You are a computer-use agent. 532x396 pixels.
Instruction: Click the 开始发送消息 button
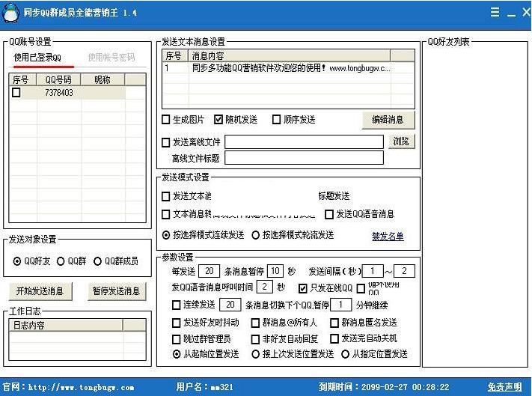point(40,291)
